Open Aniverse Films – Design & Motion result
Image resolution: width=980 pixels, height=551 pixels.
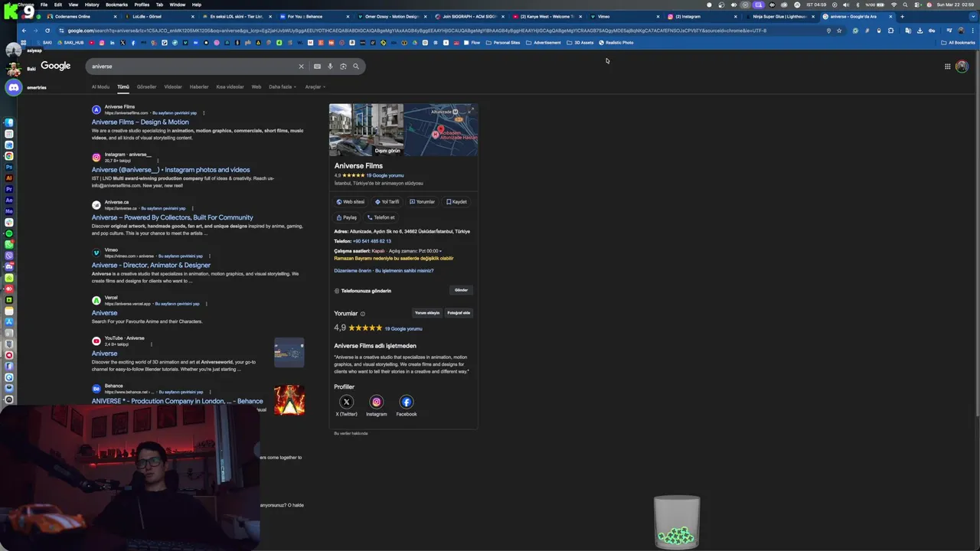pos(140,122)
